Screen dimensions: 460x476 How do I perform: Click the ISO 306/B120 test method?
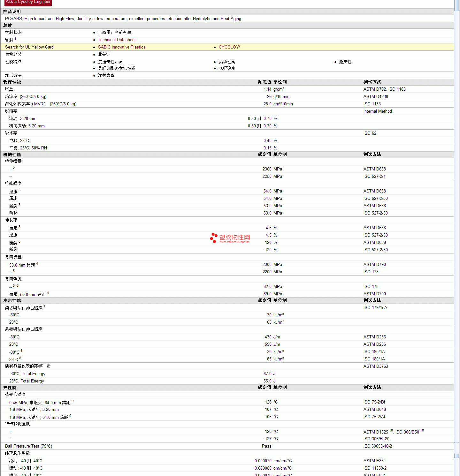(x=376, y=439)
